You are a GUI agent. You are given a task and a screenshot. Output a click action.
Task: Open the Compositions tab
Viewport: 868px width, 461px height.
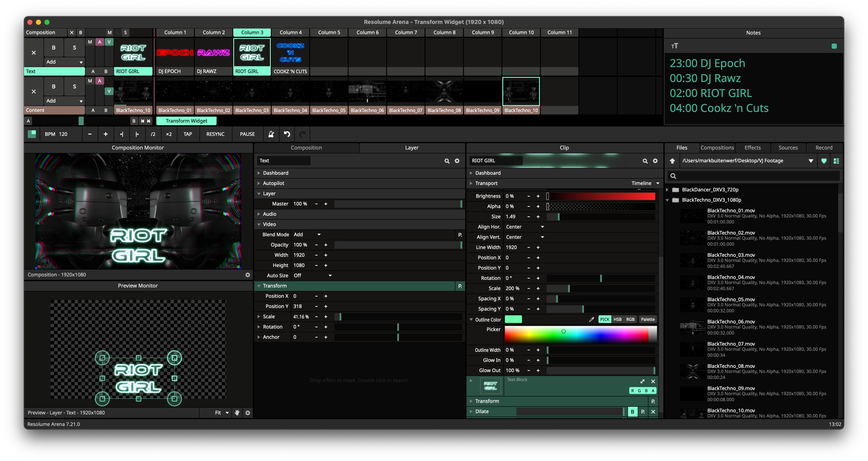tap(717, 148)
